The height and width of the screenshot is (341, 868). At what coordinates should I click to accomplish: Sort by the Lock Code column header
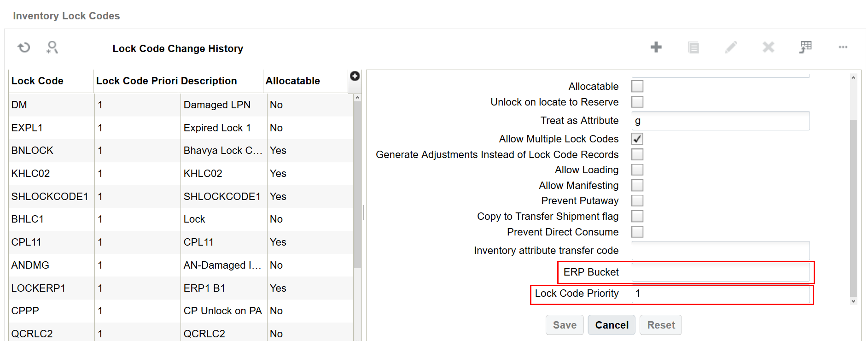(x=37, y=81)
